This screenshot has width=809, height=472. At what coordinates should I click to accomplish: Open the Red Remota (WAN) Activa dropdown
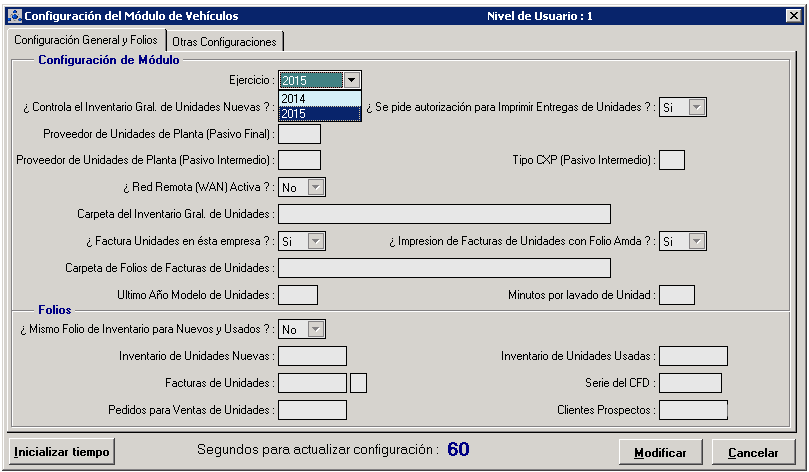pos(316,187)
